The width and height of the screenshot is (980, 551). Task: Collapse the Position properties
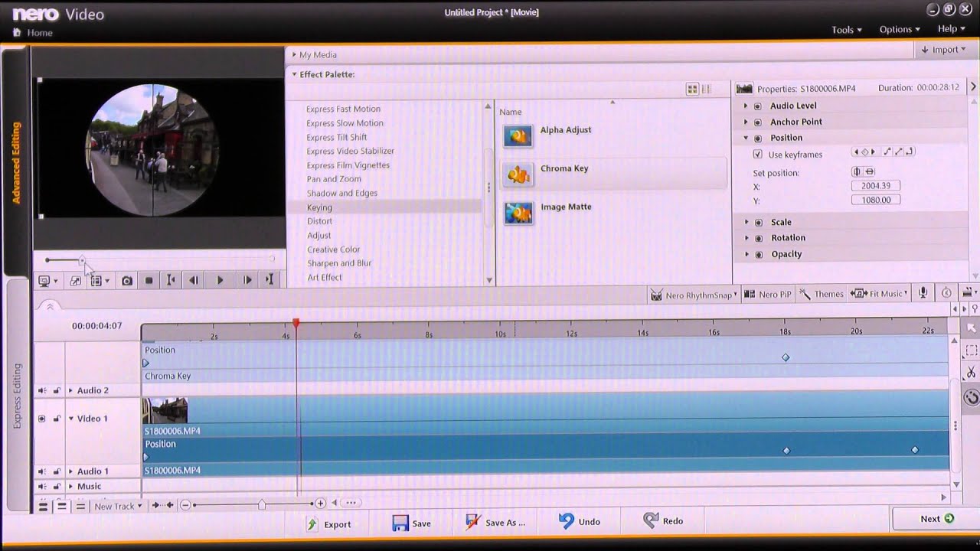tap(746, 138)
